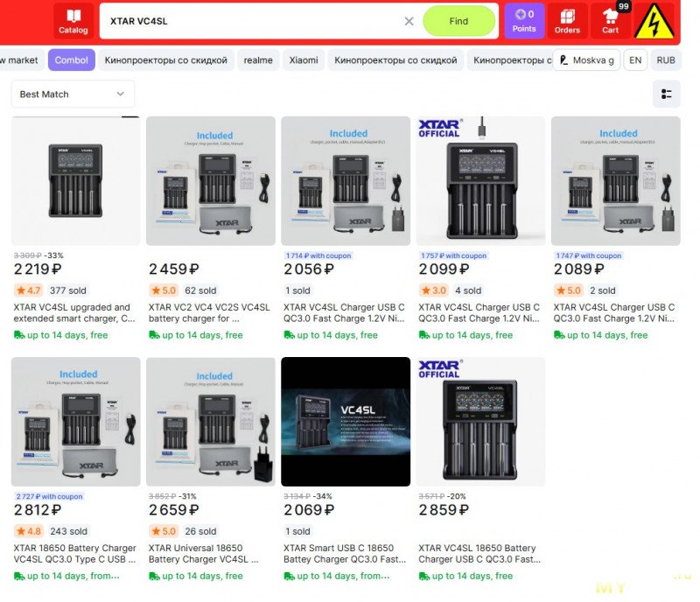Screen dimensions: 700x602
Task: Change currency via RUB button
Action: (x=666, y=59)
